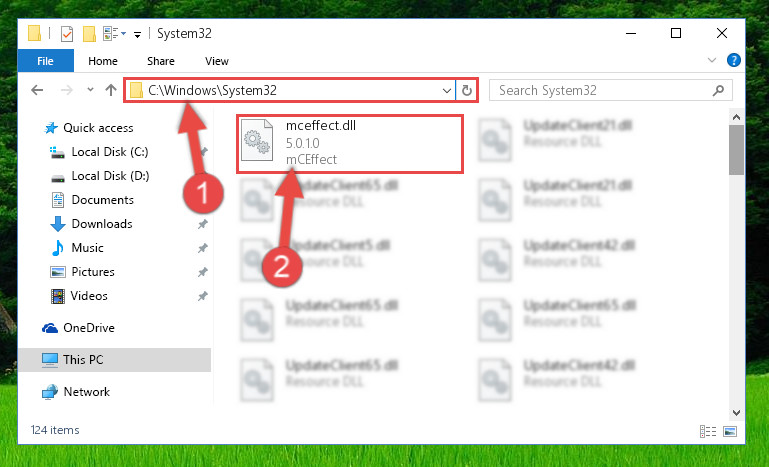Click the New folder quick access icon
This screenshot has height=467, width=769.
(x=89, y=33)
